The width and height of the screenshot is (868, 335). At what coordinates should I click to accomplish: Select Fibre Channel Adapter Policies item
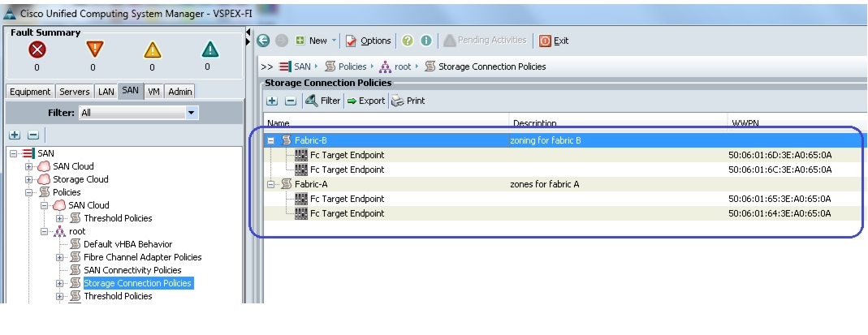[142, 257]
